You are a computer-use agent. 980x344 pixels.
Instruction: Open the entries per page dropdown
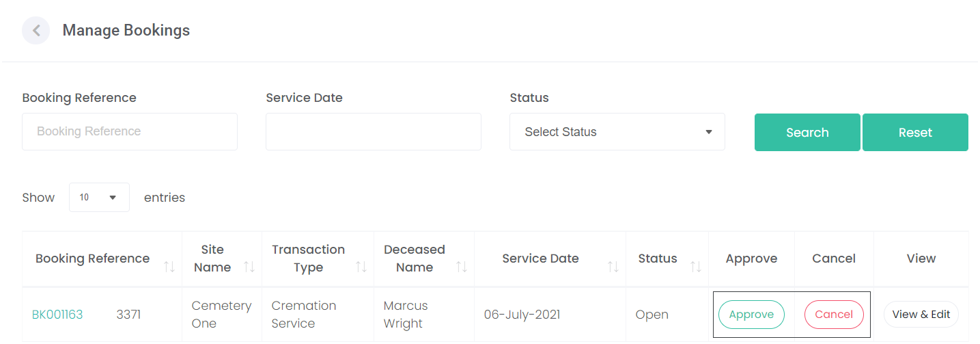point(99,198)
